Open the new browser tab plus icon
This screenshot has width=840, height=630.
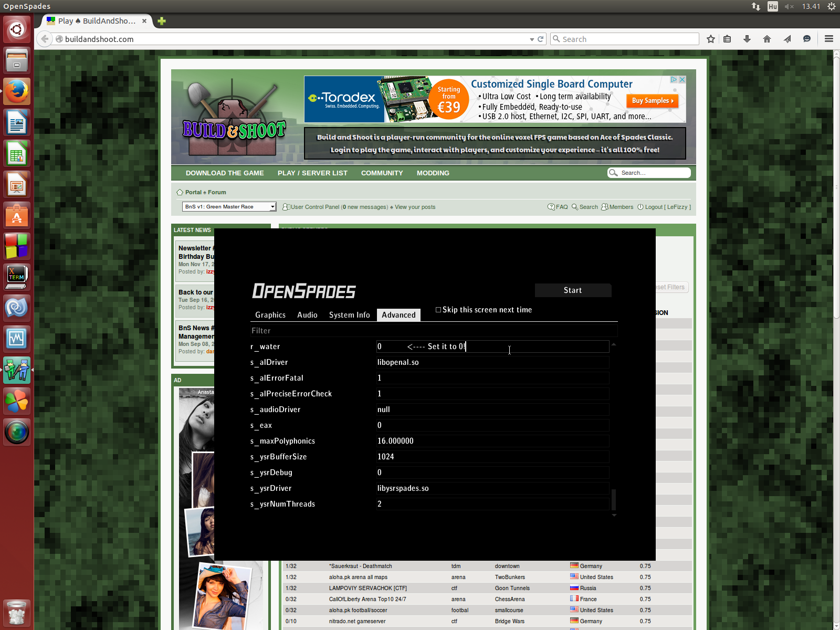coord(162,21)
